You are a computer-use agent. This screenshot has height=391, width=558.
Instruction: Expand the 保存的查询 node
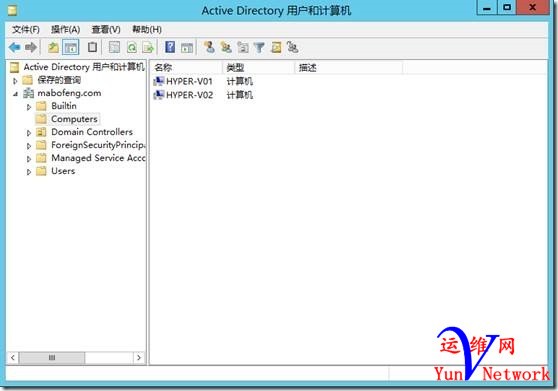(x=15, y=81)
